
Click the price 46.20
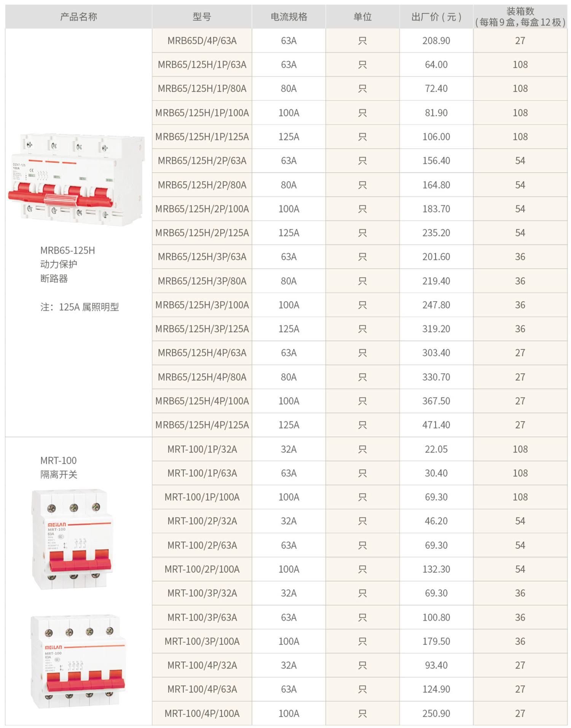pyautogui.click(x=436, y=521)
